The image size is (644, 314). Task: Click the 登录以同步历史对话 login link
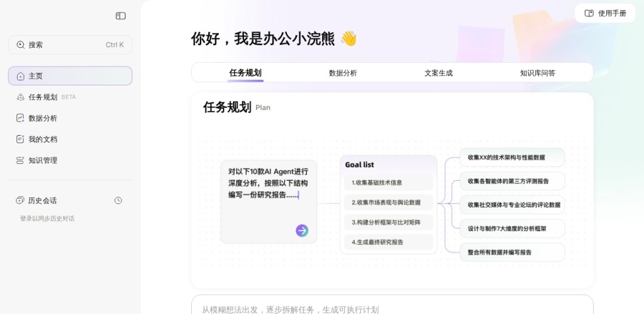(47, 219)
